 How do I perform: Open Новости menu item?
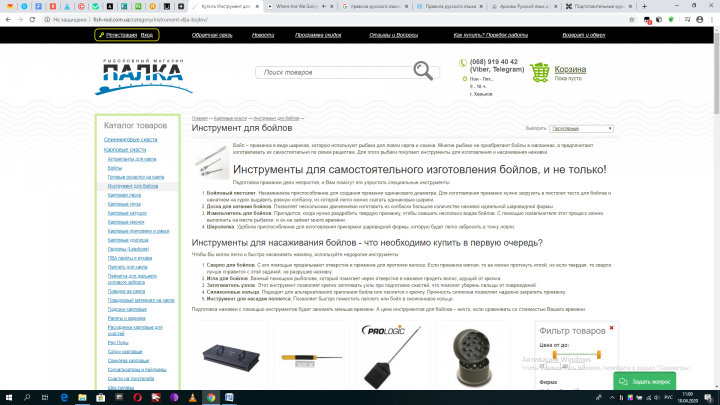(x=263, y=35)
